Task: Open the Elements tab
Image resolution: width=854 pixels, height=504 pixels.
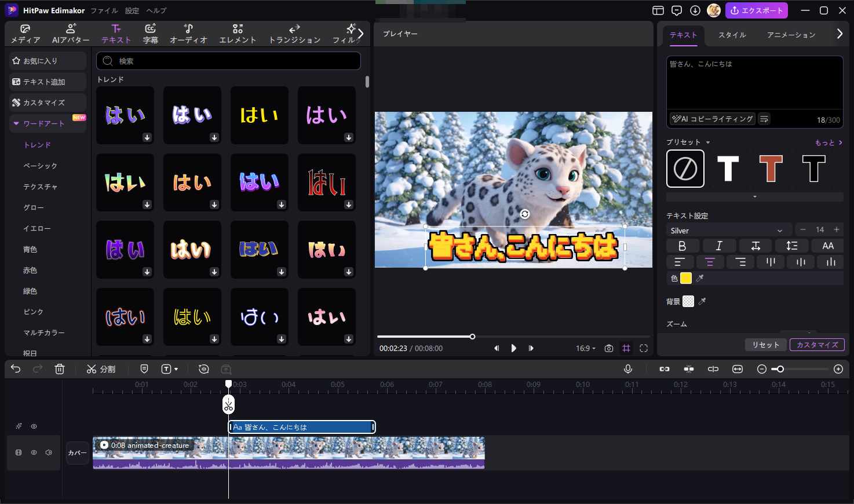Action: (238, 34)
